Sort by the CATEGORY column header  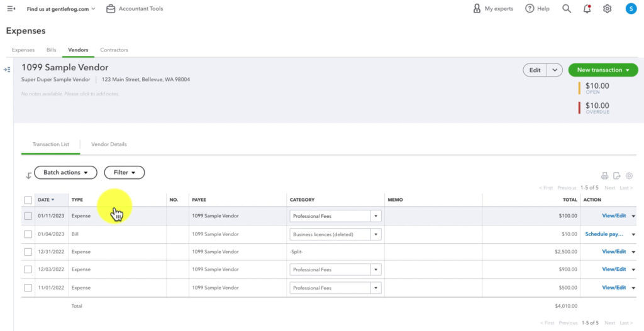[302, 200]
